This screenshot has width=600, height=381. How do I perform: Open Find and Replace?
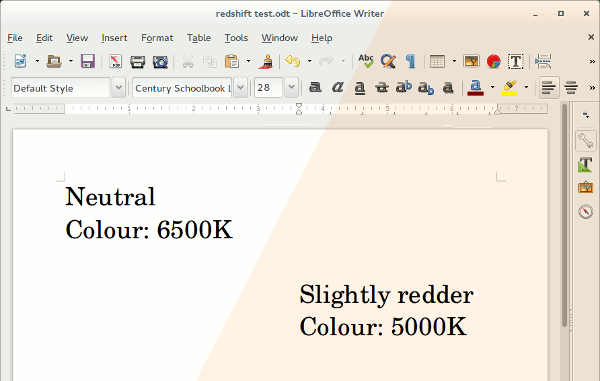[388, 61]
